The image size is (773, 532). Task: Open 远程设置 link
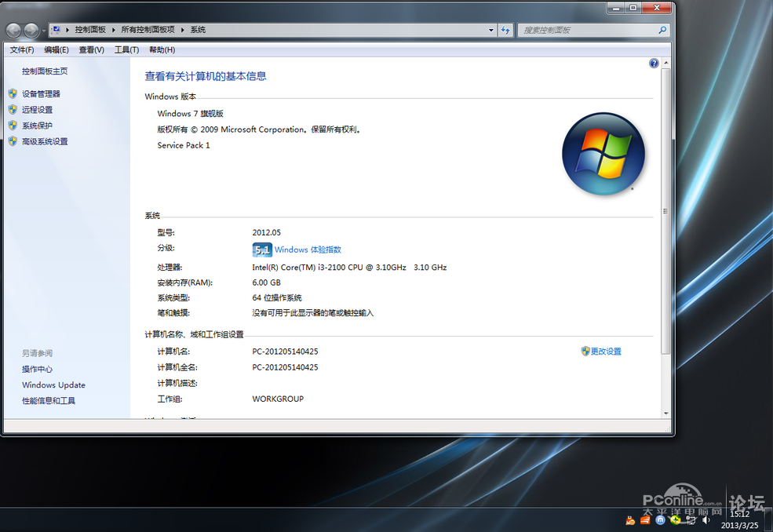(38, 109)
